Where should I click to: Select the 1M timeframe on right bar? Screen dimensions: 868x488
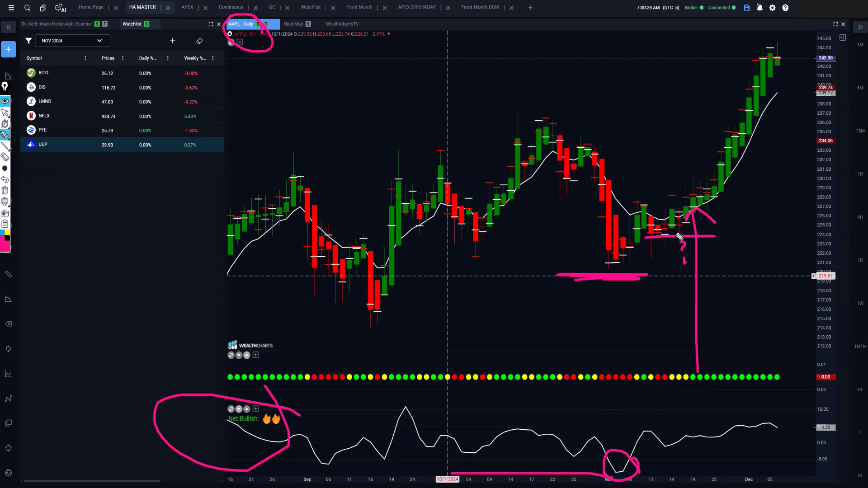860,45
